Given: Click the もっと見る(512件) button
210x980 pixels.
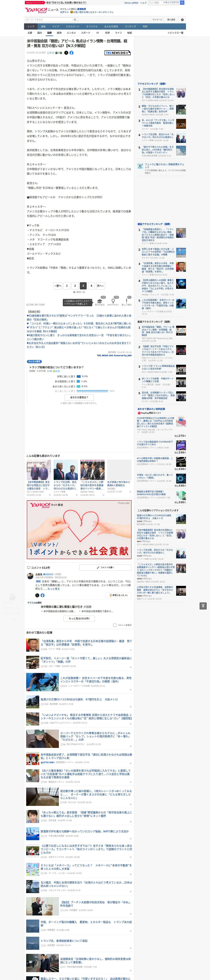Looking at the screenshot, I should click(x=79, y=619).
